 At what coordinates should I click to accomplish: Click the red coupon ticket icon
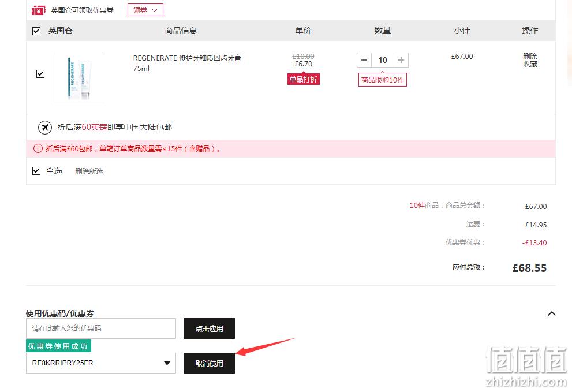pyautogui.click(x=38, y=10)
